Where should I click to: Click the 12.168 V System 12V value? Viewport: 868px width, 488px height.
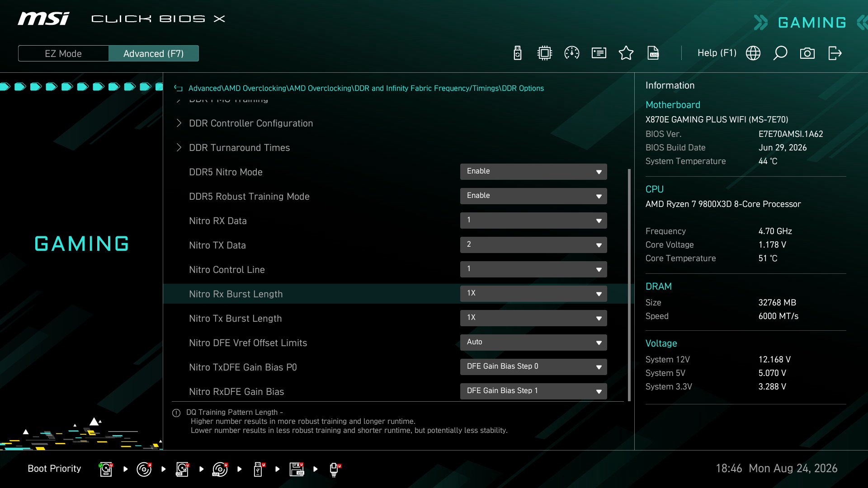[x=774, y=360]
